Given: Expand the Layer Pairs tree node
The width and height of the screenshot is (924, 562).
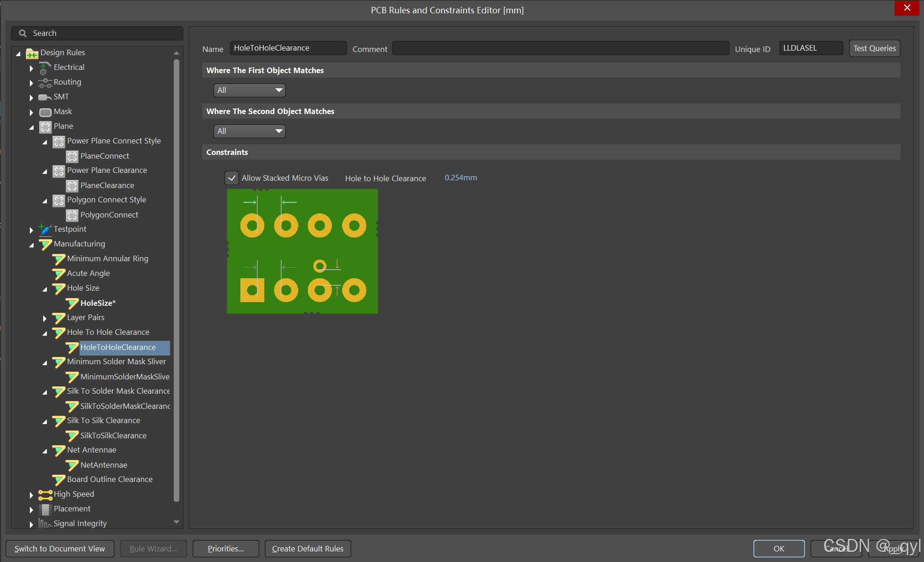Looking at the screenshot, I should 45,318.
